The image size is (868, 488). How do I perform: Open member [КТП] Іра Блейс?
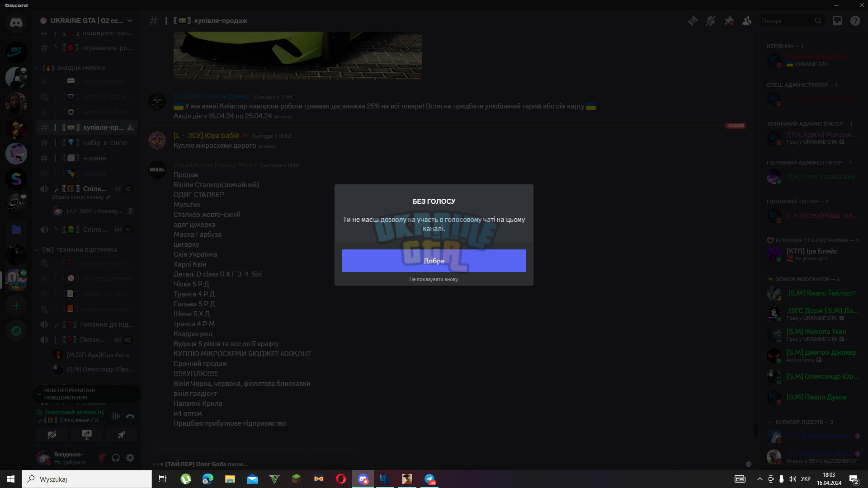point(812,254)
